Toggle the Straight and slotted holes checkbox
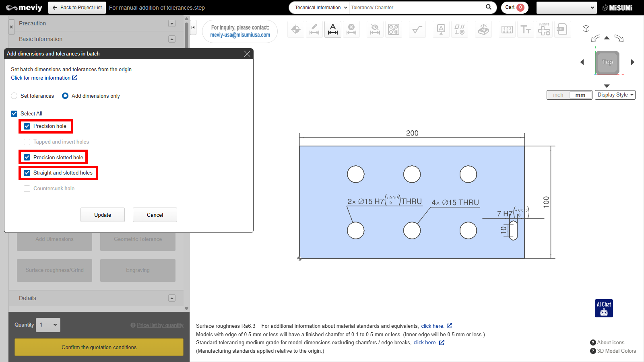Screen dimensions: 644x362 27,173
